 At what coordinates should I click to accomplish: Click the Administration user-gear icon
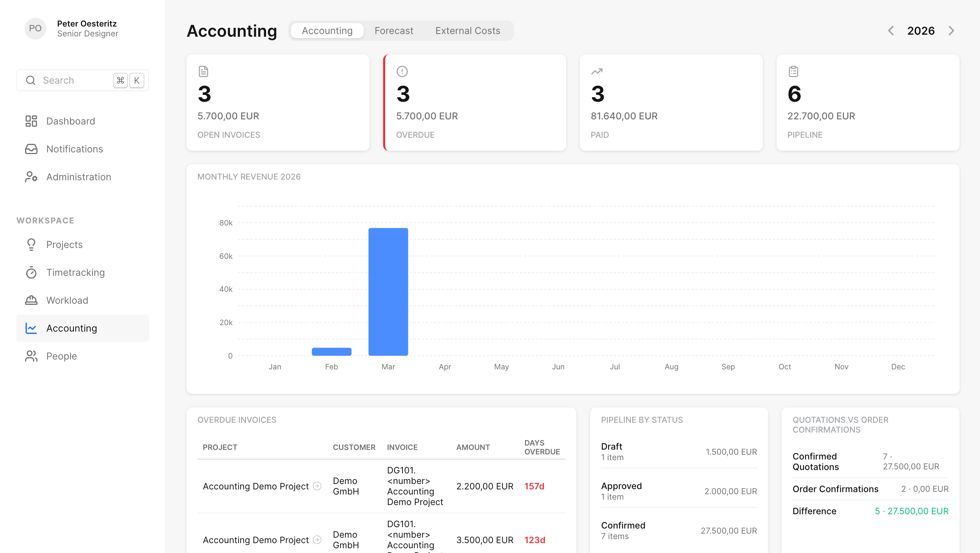pos(31,177)
